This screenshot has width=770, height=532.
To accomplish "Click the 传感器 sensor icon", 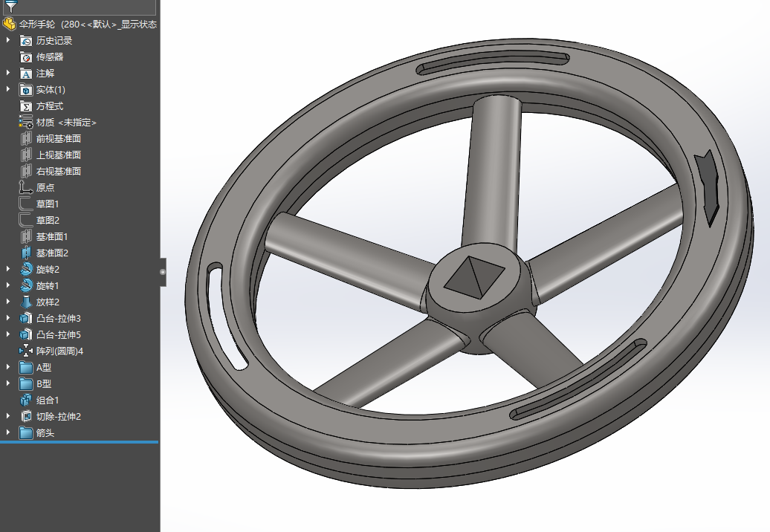I will pyautogui.click(x=25, y=57).
